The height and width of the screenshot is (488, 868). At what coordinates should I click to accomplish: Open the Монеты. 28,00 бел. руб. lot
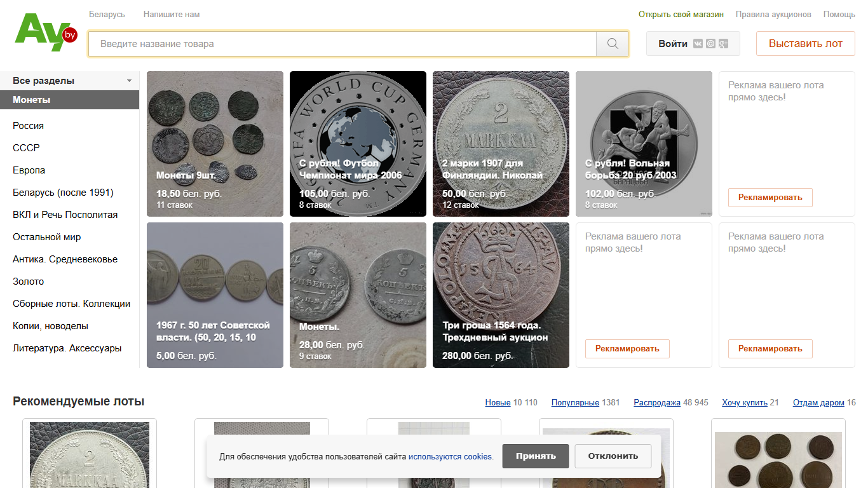tap(358, 295)
